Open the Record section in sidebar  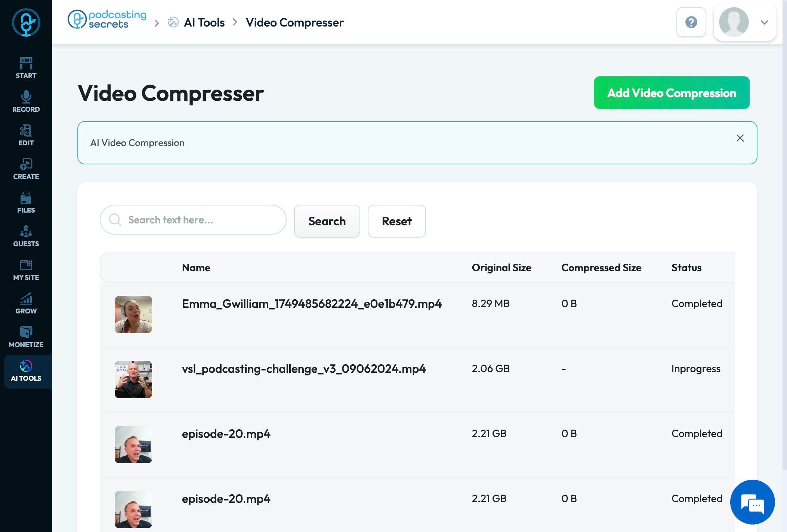[26, 101]
